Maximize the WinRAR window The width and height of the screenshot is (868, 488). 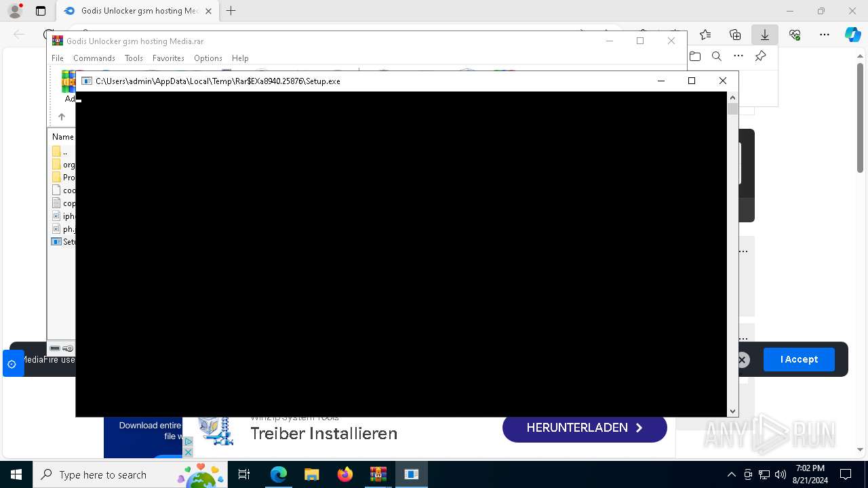tap(639, 41)
